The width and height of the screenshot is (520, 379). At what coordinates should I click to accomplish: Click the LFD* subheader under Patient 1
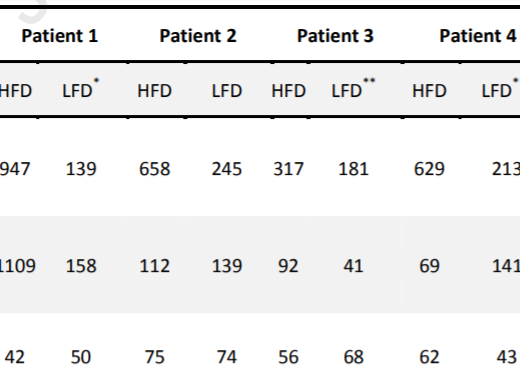point(81,88)
